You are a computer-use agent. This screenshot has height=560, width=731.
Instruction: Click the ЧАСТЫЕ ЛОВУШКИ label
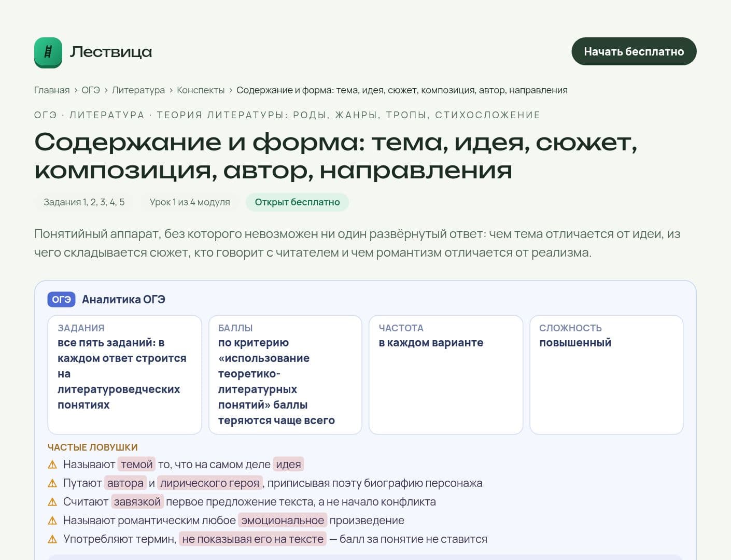click(93, 447)
